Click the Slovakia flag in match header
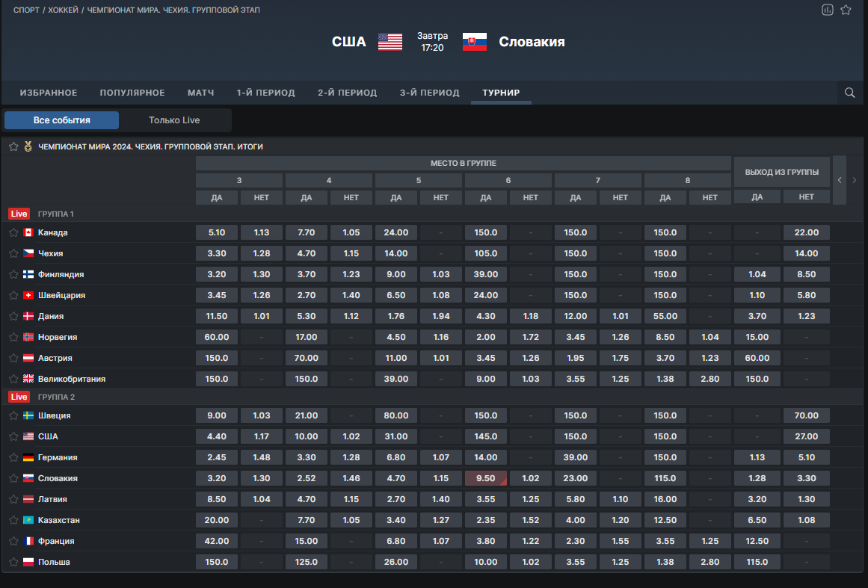The height and width of the screenshot is (588, 868). pyautogui.click(x=475, y=42)
